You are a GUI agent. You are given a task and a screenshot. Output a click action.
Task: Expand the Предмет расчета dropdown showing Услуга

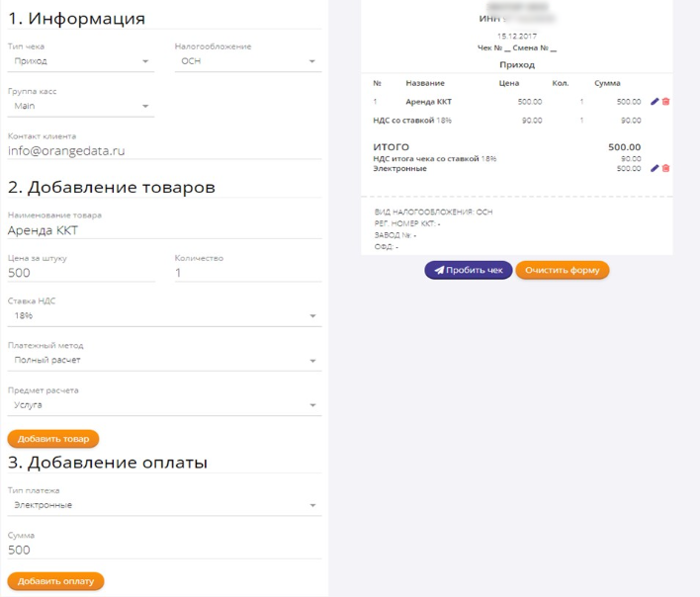[164, 405]
